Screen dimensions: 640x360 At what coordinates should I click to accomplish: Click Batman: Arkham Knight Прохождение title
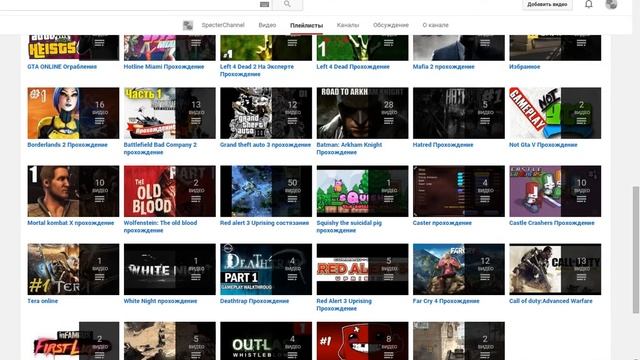click(x=349, y=149)
